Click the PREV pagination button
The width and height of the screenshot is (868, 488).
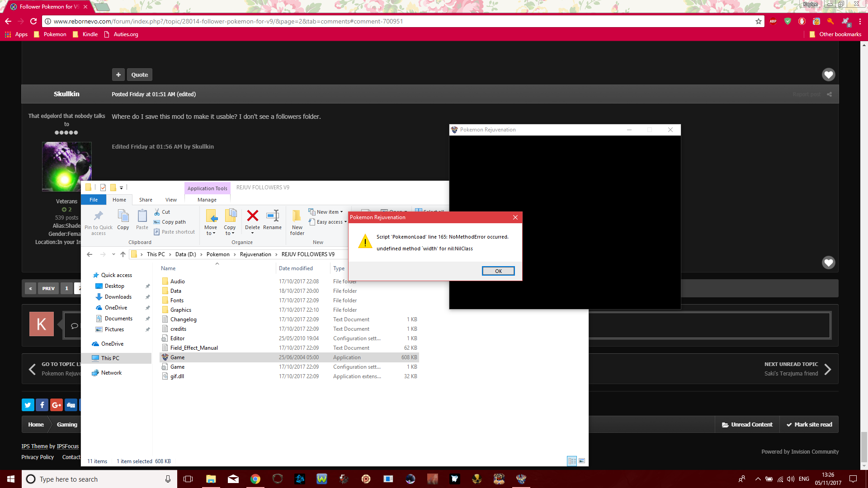click(x=48, y=288)
